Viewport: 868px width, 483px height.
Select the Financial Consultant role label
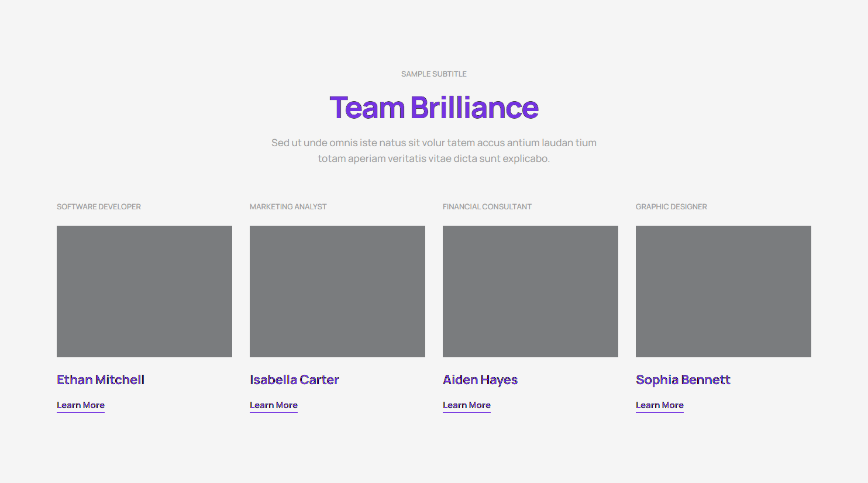(487, 207)
